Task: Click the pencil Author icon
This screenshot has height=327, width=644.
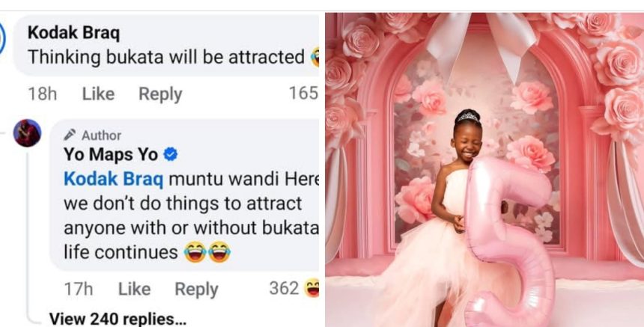Action: (70, 135)
